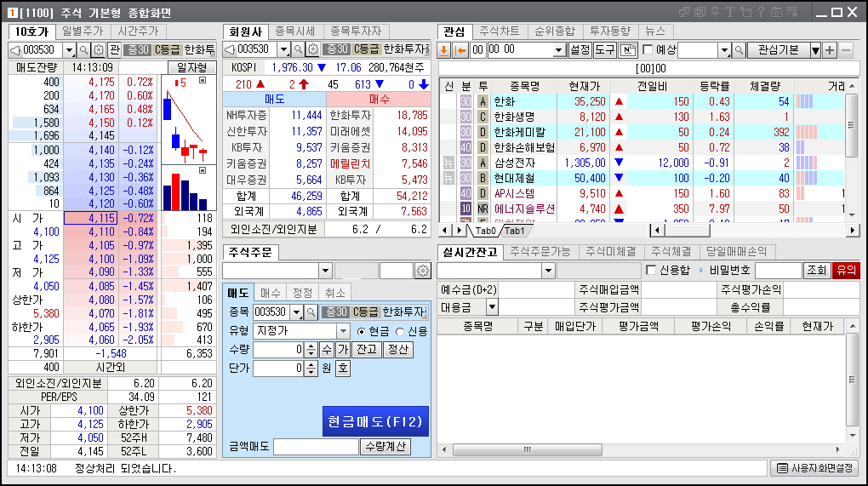Viewport: 868px width, 486px height.
Task: Click orange download arrow icon in watchlist toolbar
Action: point(444,50)
